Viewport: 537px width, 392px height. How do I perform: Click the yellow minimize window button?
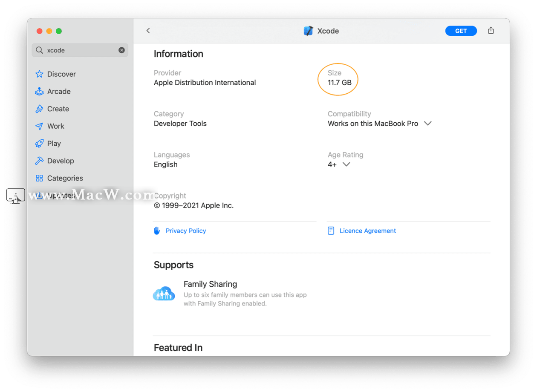tap(49, 31)
